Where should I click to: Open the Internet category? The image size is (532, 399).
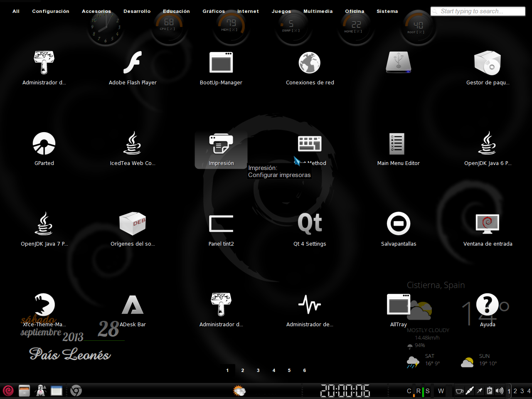point(248,11)
